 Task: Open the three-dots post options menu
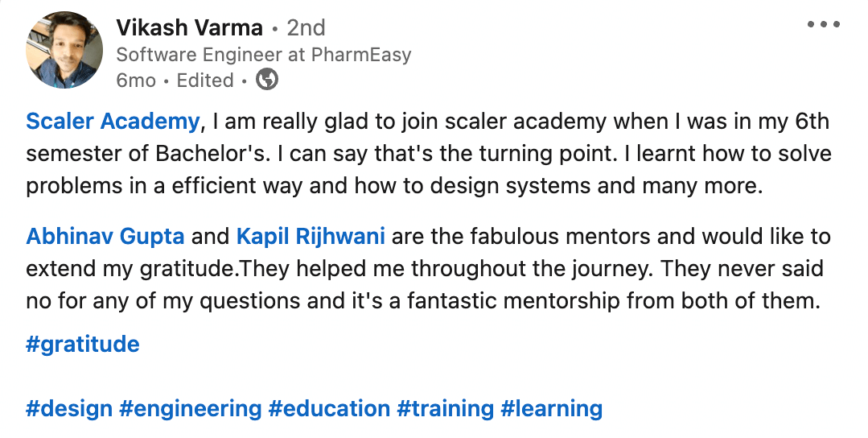(822, 25)
